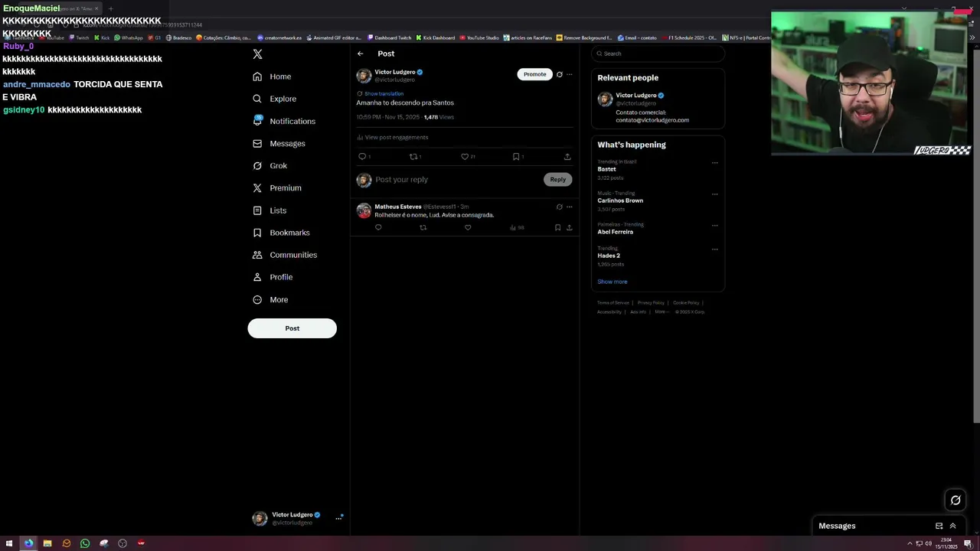Click the Windows Start button
980x551 pixels.
click(x=9, y=543)
